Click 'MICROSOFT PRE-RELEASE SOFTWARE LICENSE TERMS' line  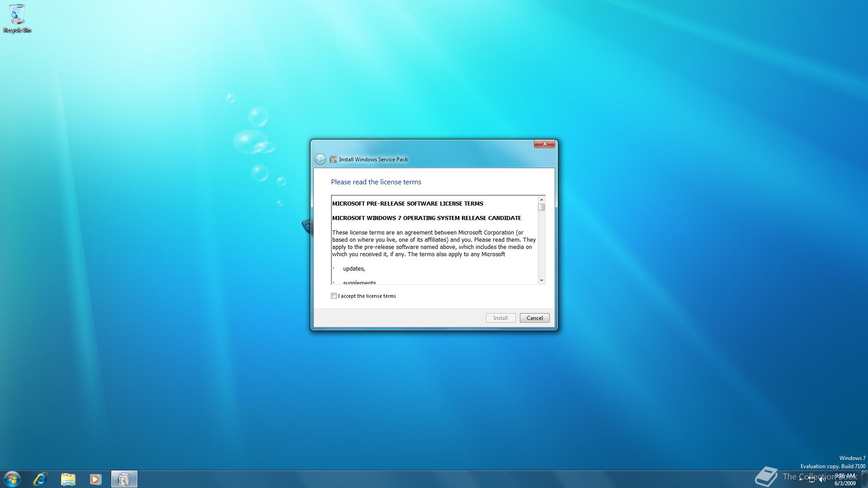point(408,204)
